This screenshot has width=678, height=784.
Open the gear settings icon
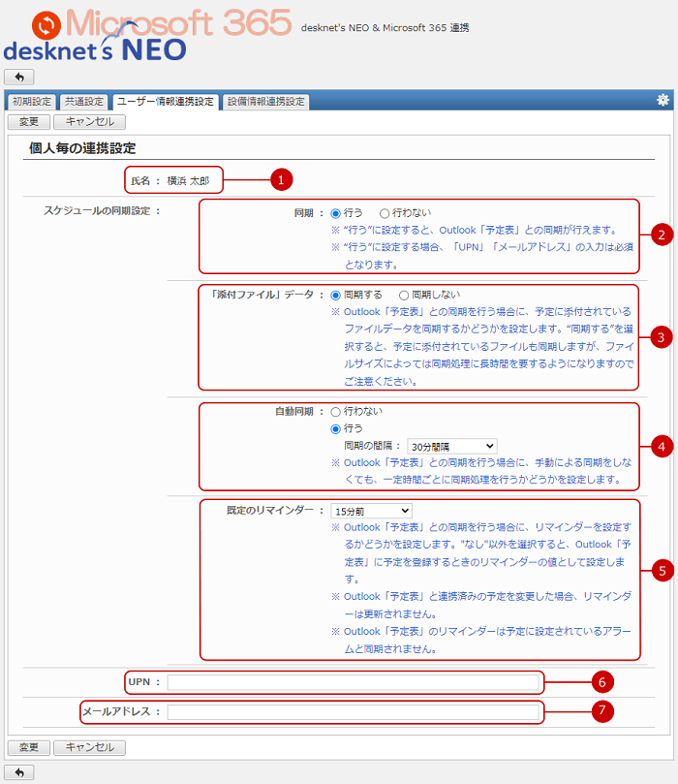tap(663, 100)
